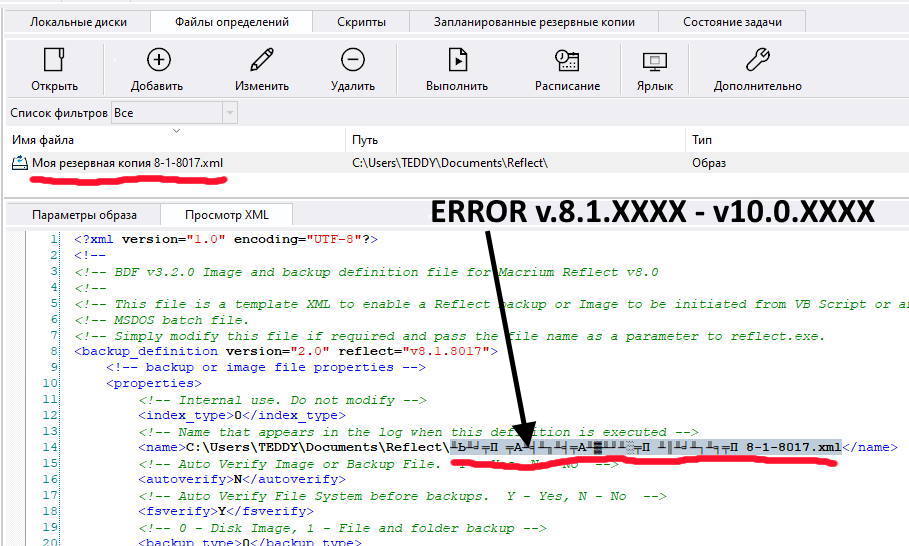This screenshot has height=546, width=909.
Task: Click the 'Disk Image, File and folder backup' comment
Action: [342, 528]
